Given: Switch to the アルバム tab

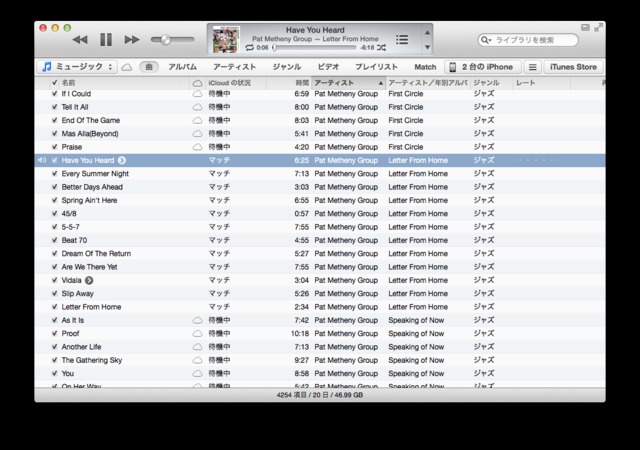Looking at the screenshot, I should (182, 67).
